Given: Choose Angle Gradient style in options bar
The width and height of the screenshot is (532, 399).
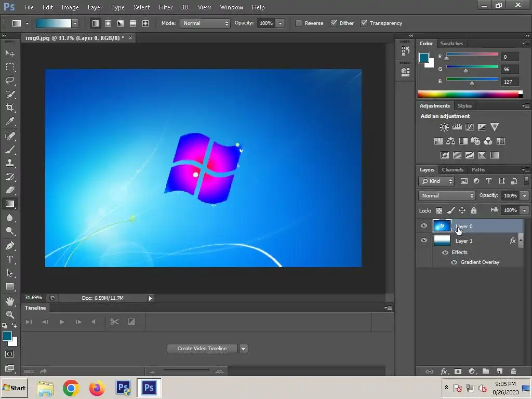Looking at the screenshot, I should click(121, 23).
